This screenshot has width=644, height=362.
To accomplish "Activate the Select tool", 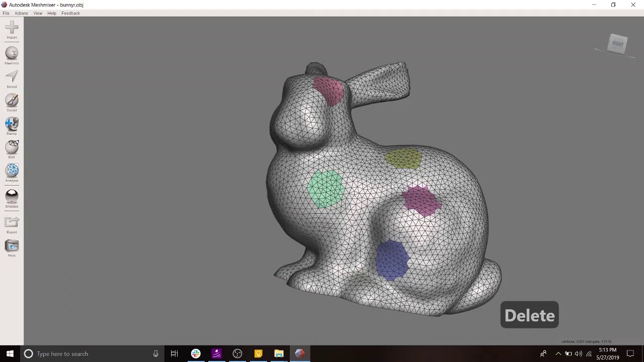I will click(x=12, y=79).
